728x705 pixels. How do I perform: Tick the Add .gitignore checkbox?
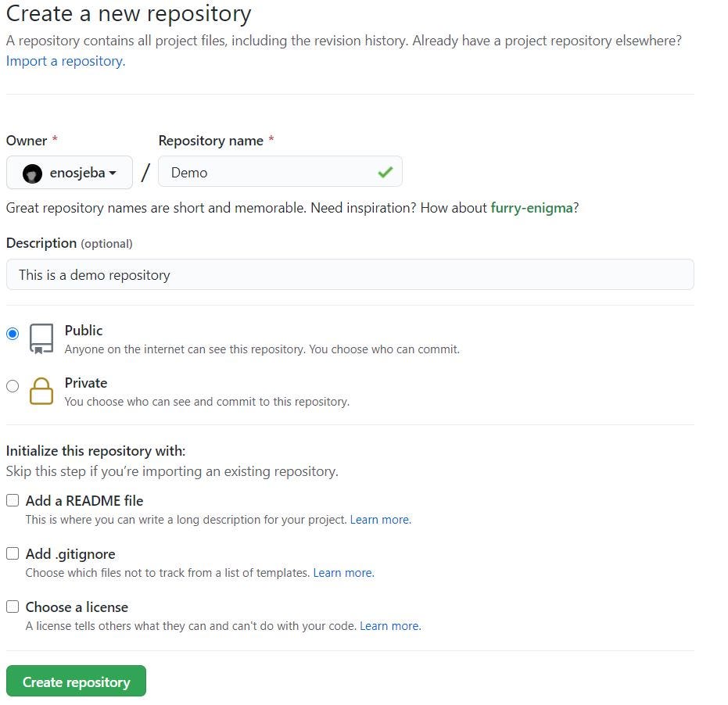click(x=13, y=553)
